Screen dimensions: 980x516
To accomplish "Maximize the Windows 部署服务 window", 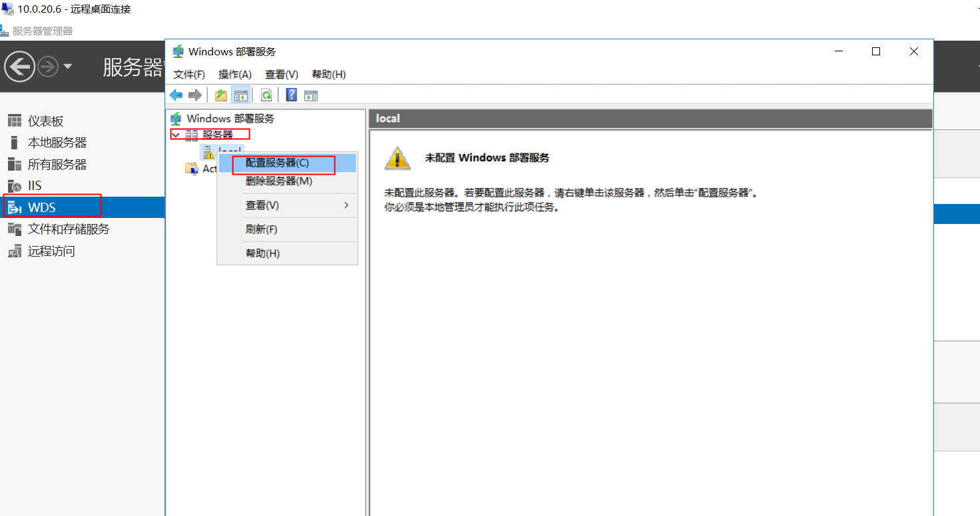I will coord(876,51).
